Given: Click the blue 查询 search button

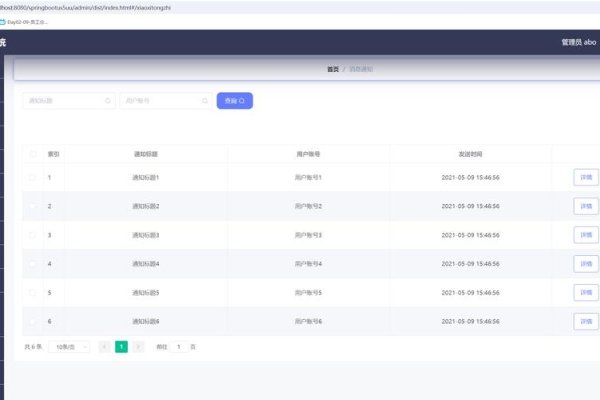Looking at the screenshot, I should click(x=235, y=101).
